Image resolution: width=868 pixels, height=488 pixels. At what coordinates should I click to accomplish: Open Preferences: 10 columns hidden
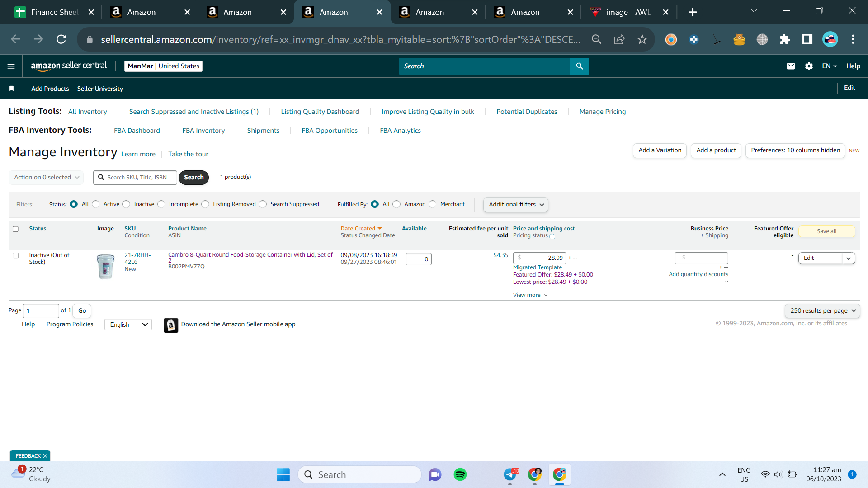pos(795,150)
